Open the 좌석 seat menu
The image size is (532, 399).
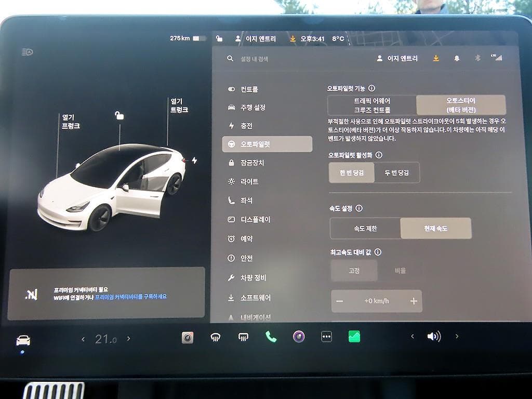[x=240, y=201]
